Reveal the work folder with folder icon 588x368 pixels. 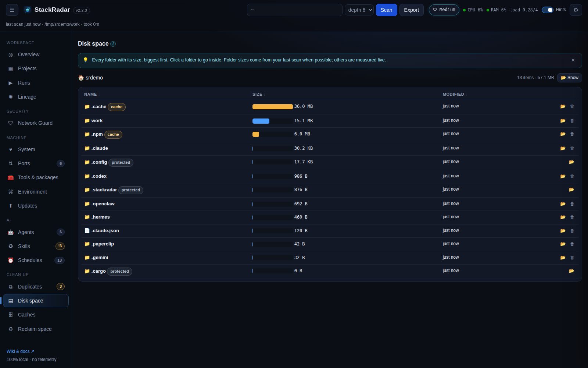coord(563,121)
